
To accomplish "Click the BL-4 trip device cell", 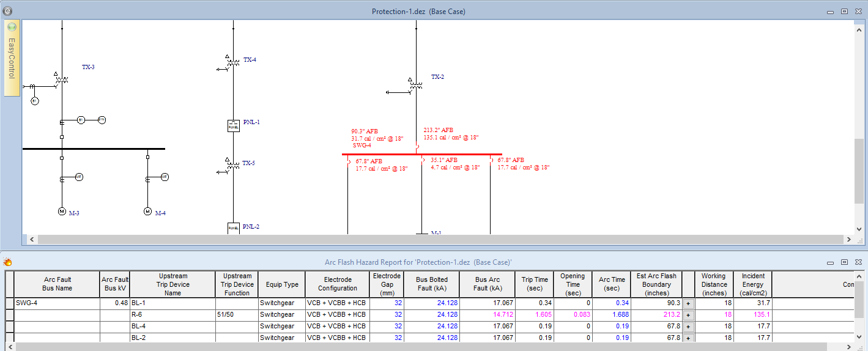I will [x=172, y=327].
